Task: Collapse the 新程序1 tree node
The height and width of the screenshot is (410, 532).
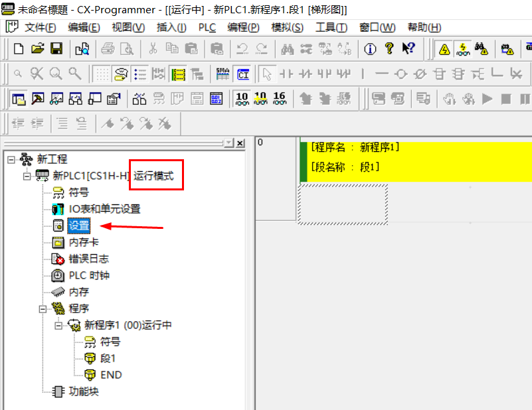Action: coord(58,325)
